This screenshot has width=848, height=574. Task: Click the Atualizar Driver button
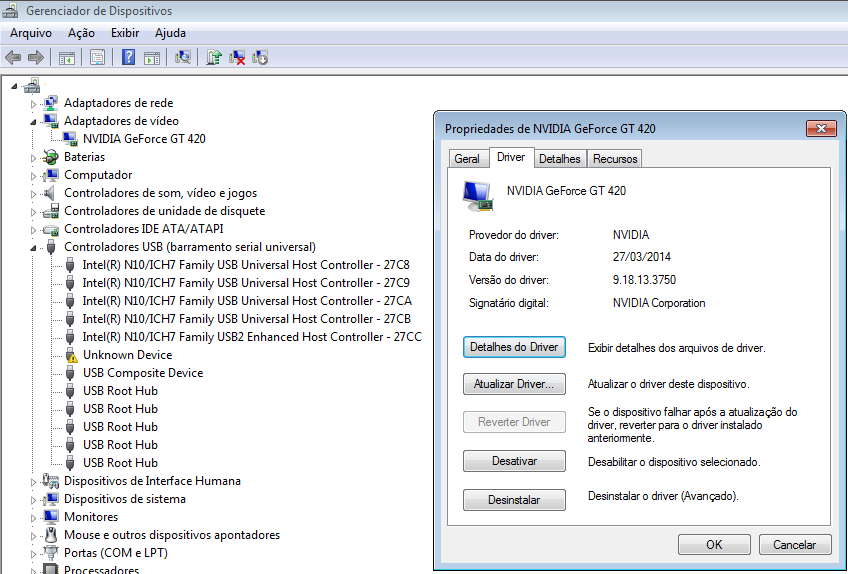click(x=514, y=384)
